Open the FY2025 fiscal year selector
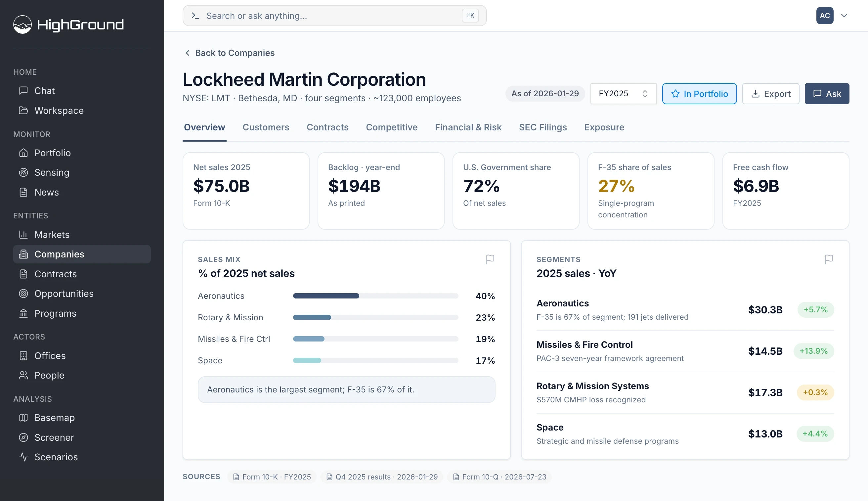868x501 pixels. click(x=623, y=94)
